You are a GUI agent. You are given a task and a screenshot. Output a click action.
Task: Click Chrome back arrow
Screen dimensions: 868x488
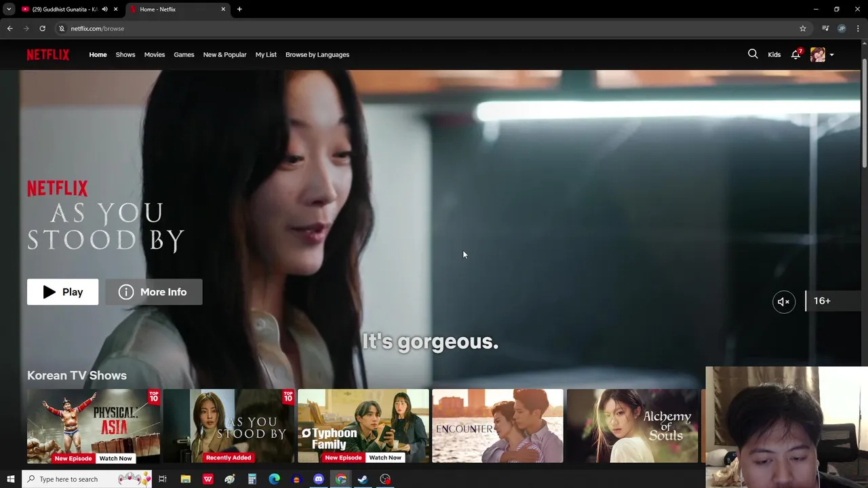click(x=9, y=28)
